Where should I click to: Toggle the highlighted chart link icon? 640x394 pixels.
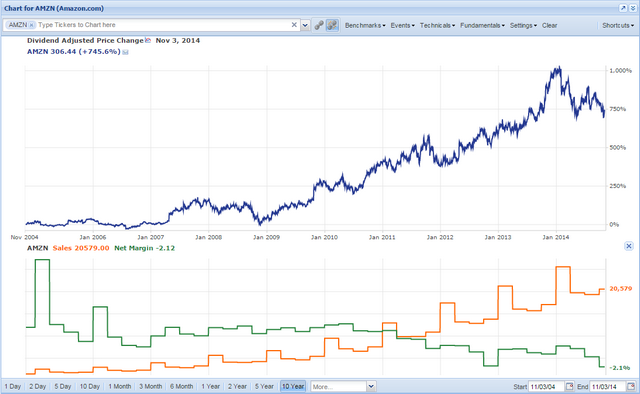coord(332,25)
